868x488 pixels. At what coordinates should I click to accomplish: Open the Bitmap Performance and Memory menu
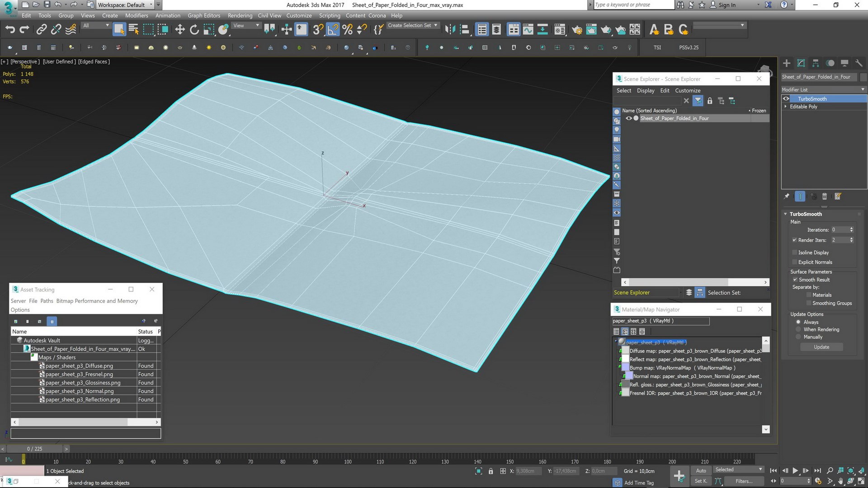97,301
